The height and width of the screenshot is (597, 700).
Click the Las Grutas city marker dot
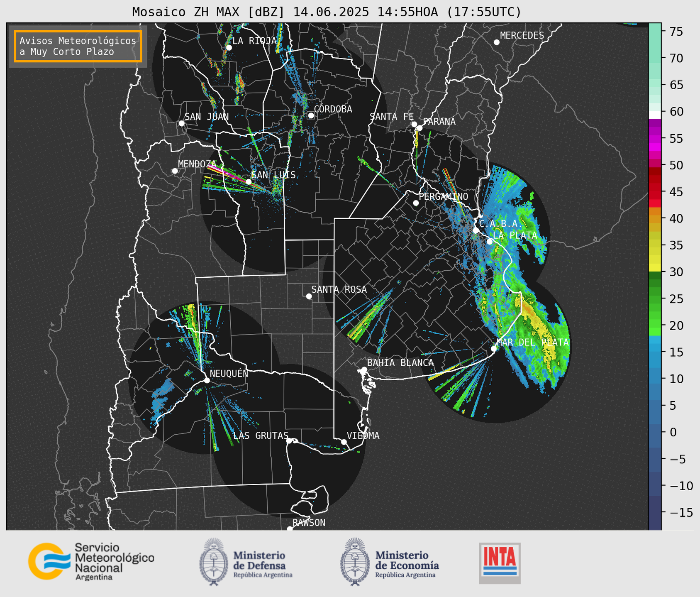(x=289, y=440)
